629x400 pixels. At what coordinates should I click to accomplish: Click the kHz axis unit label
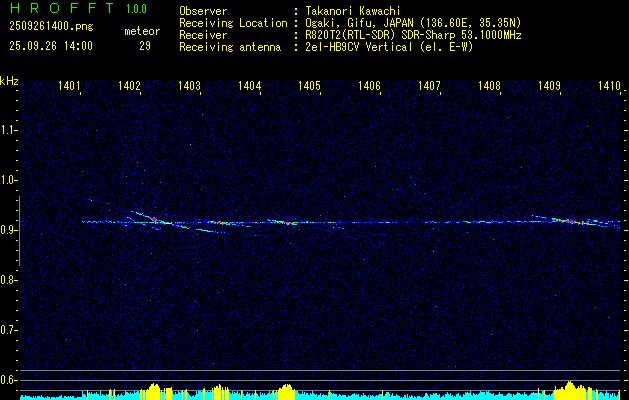pyautogui.click(x=9, y=81)
